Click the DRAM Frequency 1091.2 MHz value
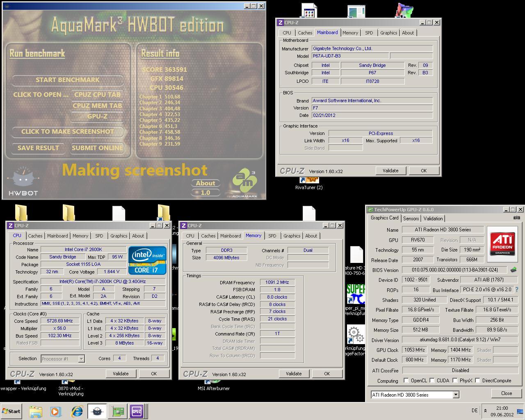This screenshot has width=525, height=420. 278,282
